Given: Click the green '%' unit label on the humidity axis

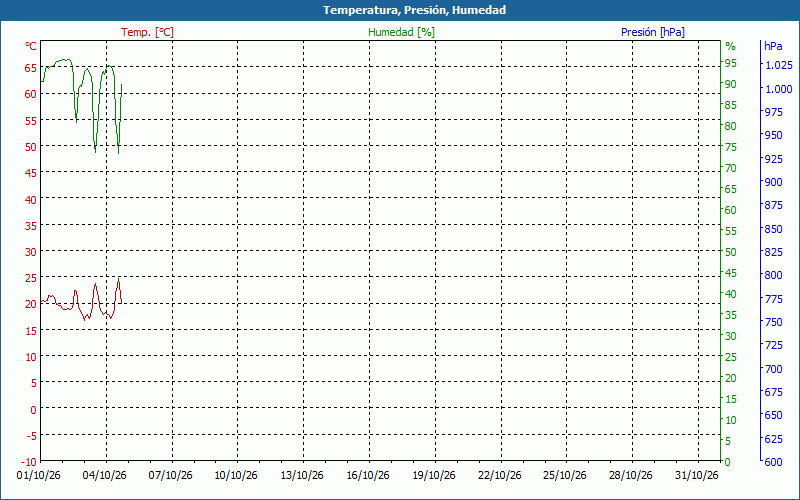Looking at the screenshot, I should tap(731, 46).
